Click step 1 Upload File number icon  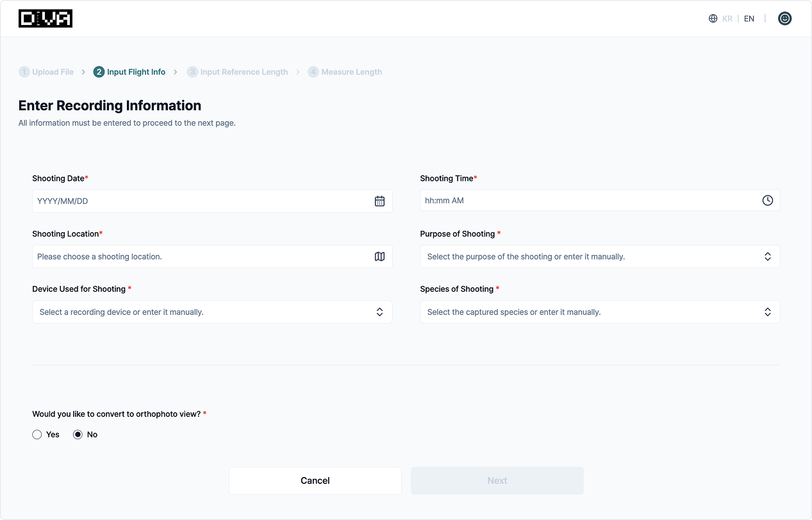tap(24, 72)
